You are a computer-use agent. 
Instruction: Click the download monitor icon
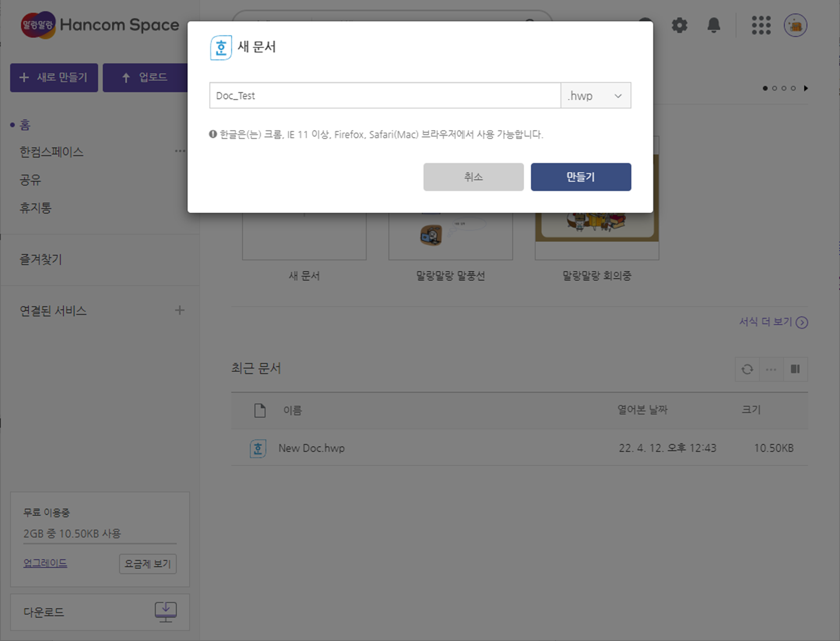pos(165,612)
